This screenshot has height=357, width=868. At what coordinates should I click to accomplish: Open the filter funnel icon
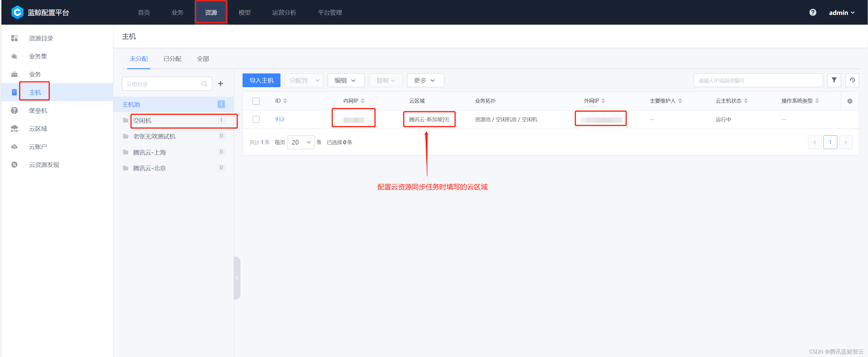pyautogui.click(x=834, y=80)
